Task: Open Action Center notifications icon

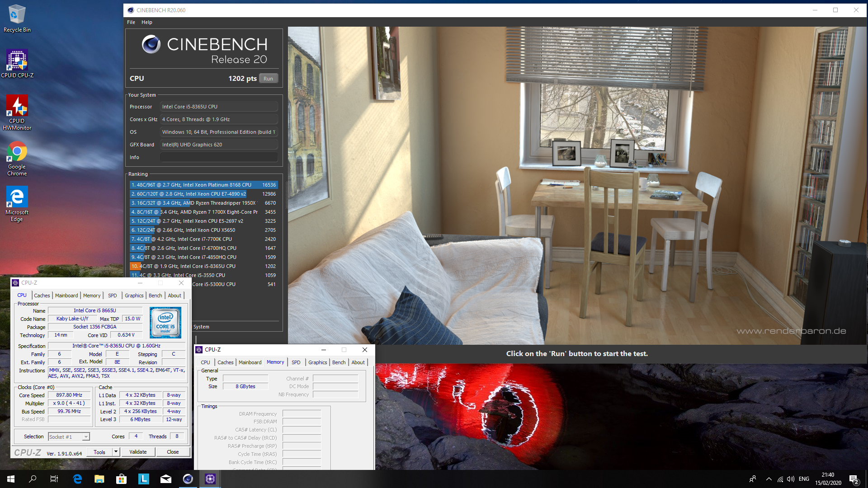Action: (x=854, y=479)
